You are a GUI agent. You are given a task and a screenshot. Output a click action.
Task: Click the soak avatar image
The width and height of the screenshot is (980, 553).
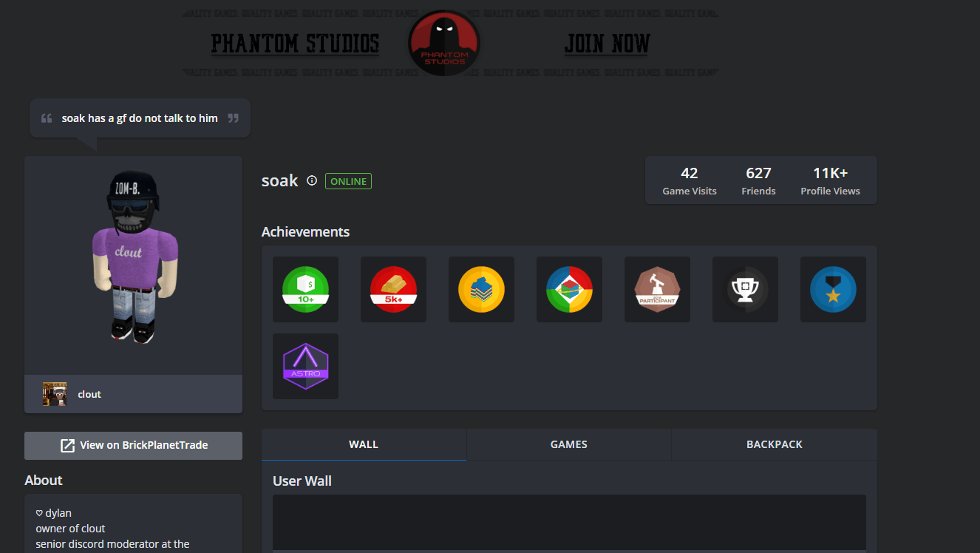[133, 259]
